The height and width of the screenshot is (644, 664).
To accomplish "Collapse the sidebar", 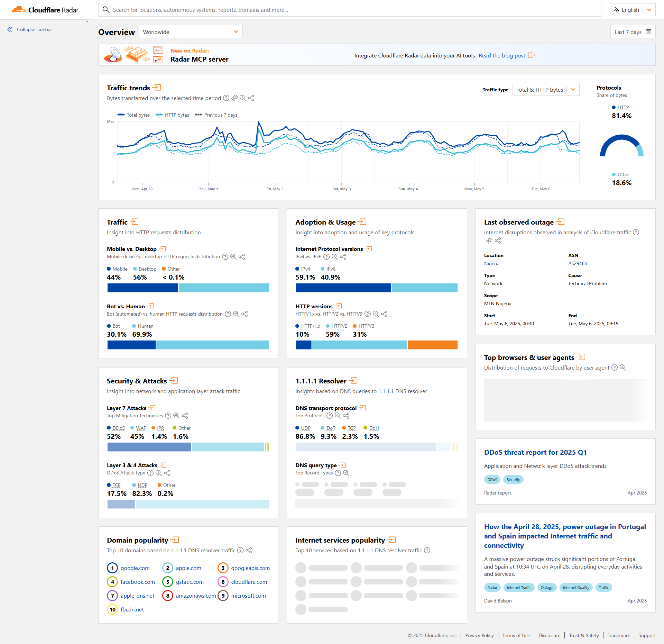I will coord(30,29).
